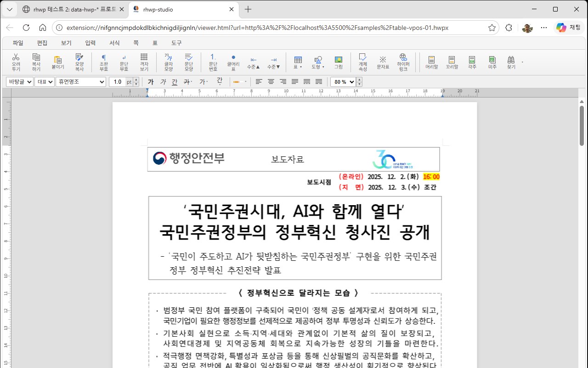The image size is (588, 368).
Task: Toggle 격자보기 grid view
Action: 144,62
